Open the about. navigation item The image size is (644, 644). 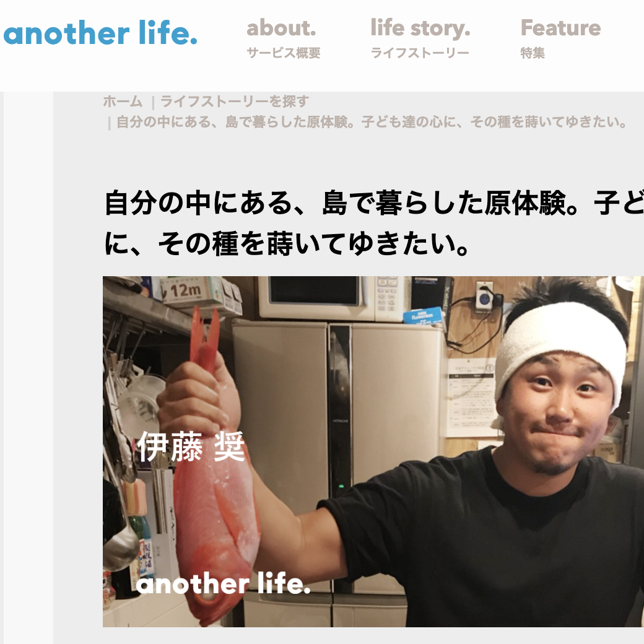[x=281, y=28]
